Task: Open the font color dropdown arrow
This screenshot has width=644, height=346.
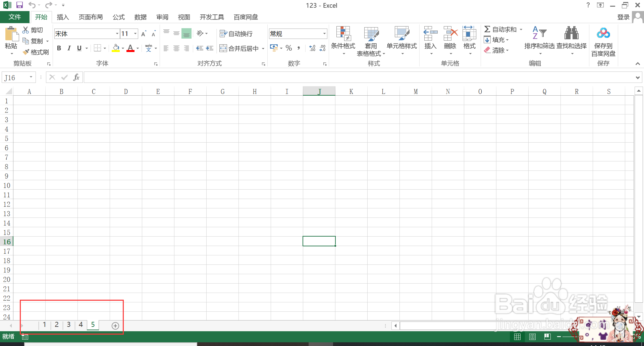Action: click(x=138, y=48)
